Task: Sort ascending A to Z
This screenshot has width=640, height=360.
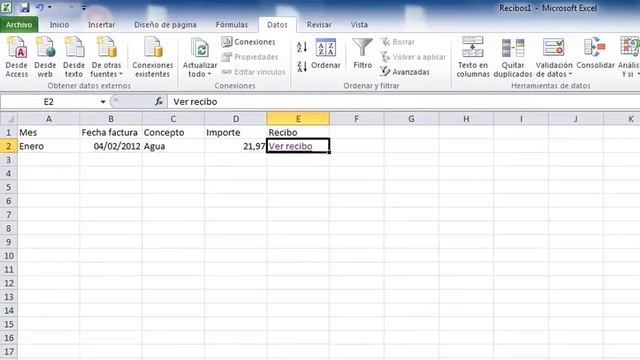Action: (x=302, y=47)
